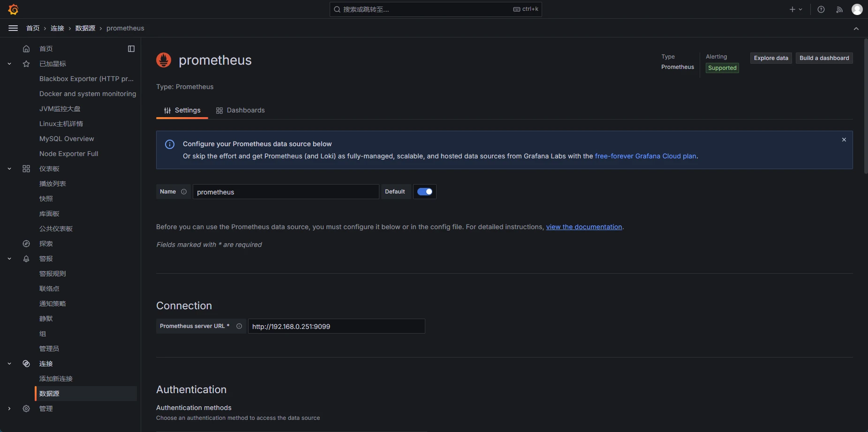
Task: Open 首页 in the breadcrumb
Action: tap(33, 28)
